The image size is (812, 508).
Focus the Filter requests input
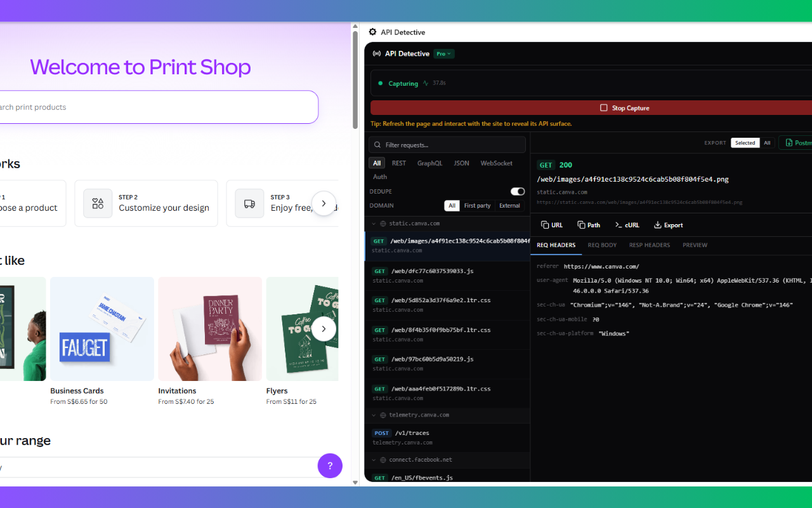[x=447, y=145]
